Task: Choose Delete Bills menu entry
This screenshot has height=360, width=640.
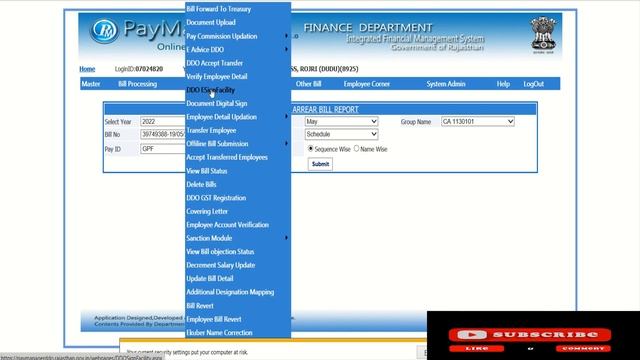Action: (201, 184)
